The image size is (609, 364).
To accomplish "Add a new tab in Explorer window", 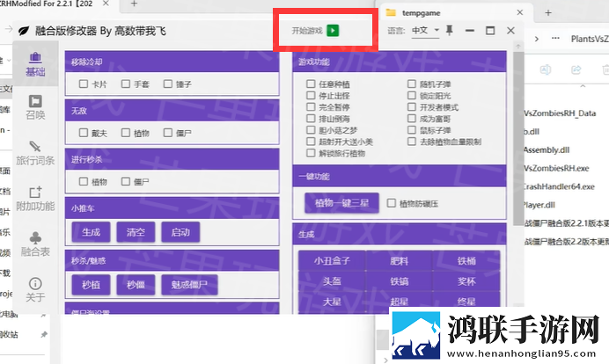I will tap(548, 13).
